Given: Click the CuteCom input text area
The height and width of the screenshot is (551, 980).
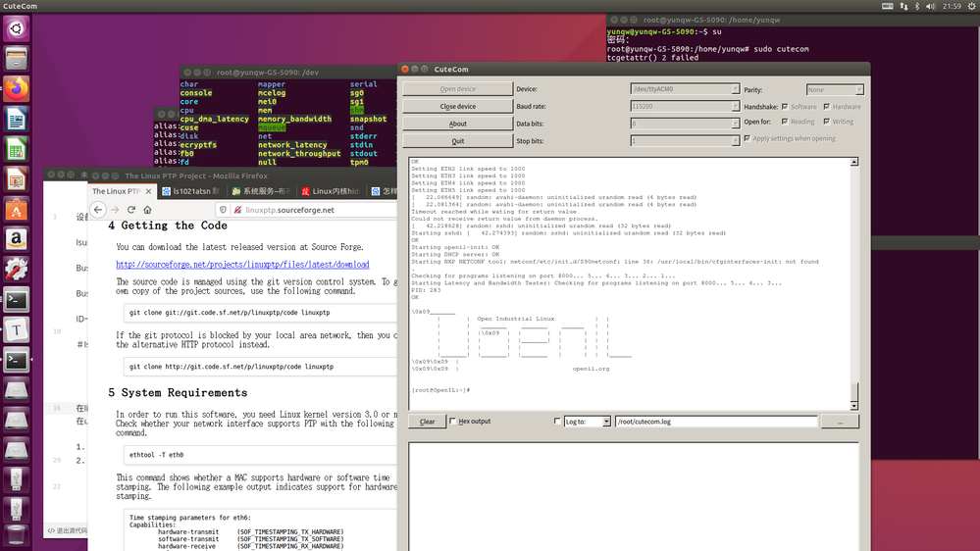Looking at the screenshot, I should click(x=633, y=497).
